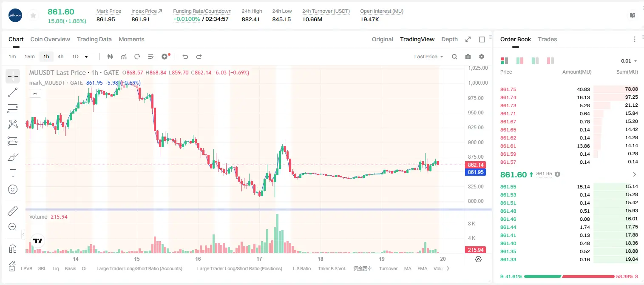Open the more timeframes dropdown arrow
644x285 pixels.
86,57
